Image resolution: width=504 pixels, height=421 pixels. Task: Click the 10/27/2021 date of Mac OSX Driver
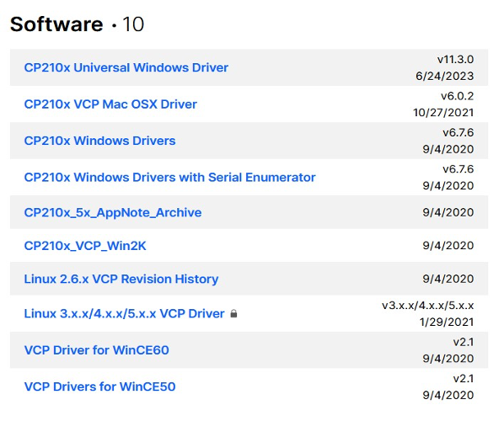tap(443, 113)
